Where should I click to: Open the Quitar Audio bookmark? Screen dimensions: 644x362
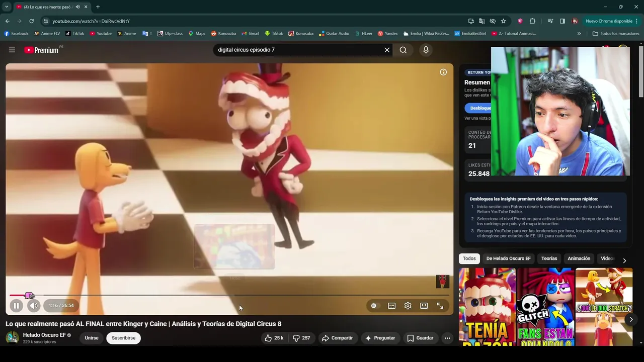point(334,34)
